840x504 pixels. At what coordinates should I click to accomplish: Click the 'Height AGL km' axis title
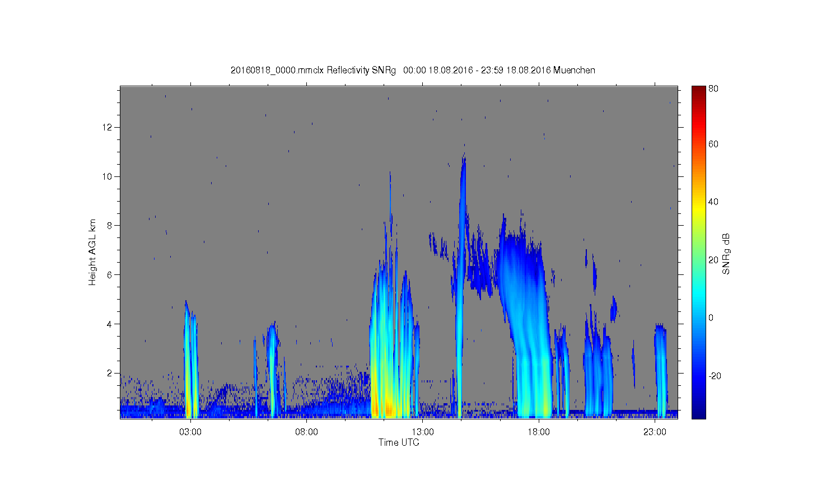92,252
